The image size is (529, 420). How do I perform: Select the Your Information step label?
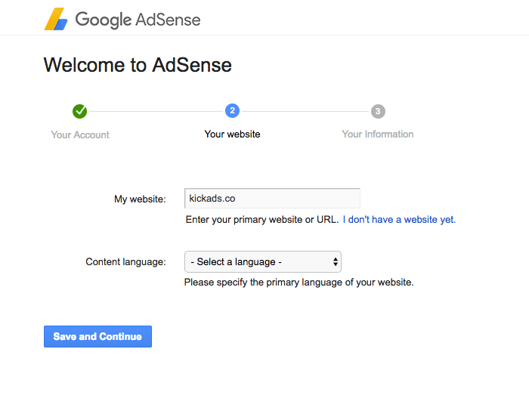378,134
